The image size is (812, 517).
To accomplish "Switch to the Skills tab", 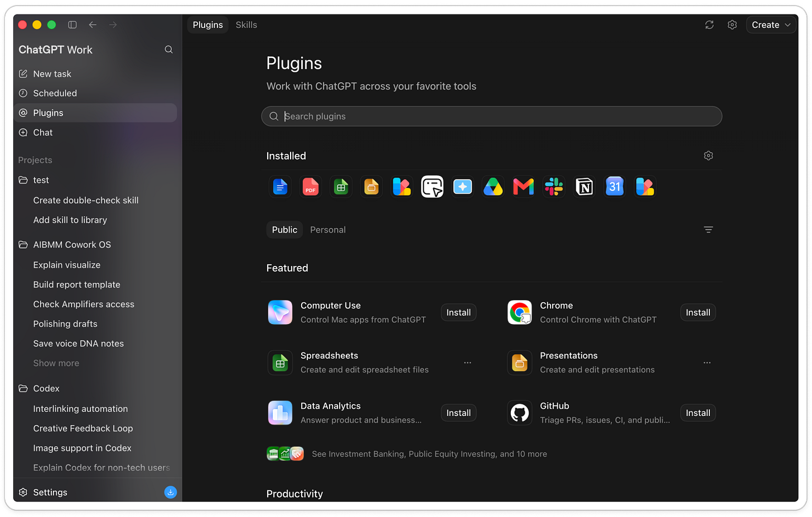I will click(x=246, y=25).
